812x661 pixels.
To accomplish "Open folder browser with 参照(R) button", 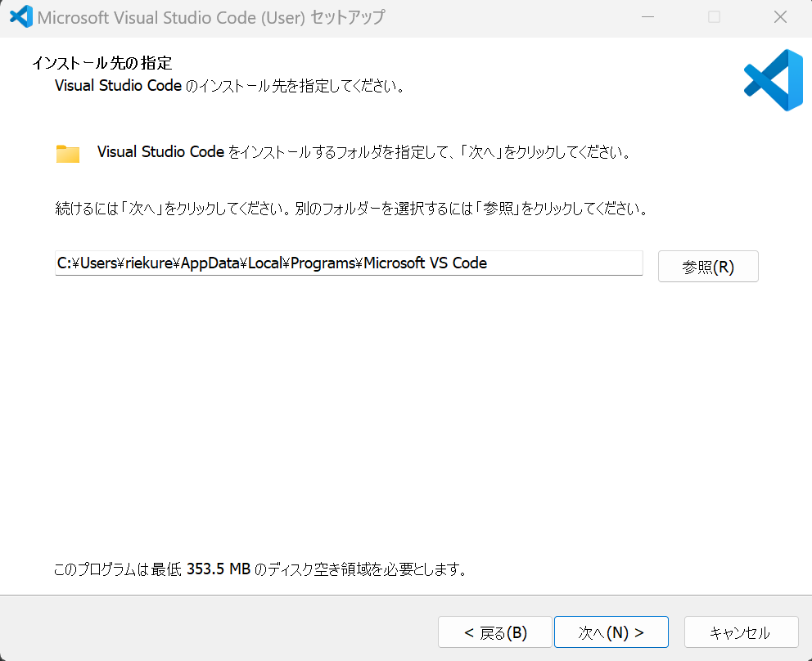I will pos(708,267).
